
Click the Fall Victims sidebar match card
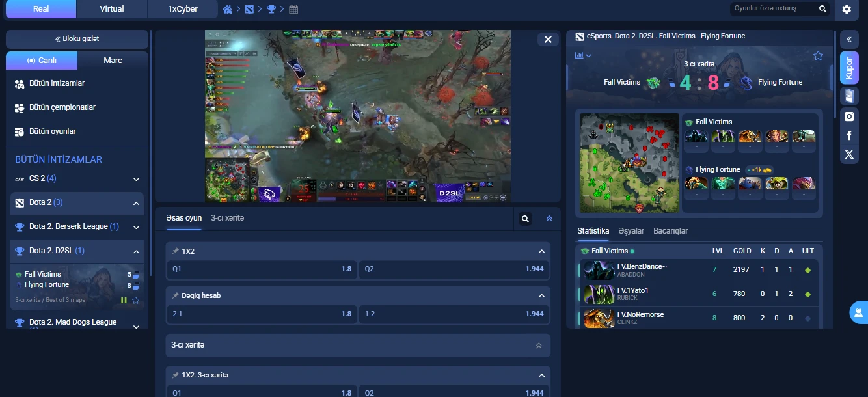point(77,286)
